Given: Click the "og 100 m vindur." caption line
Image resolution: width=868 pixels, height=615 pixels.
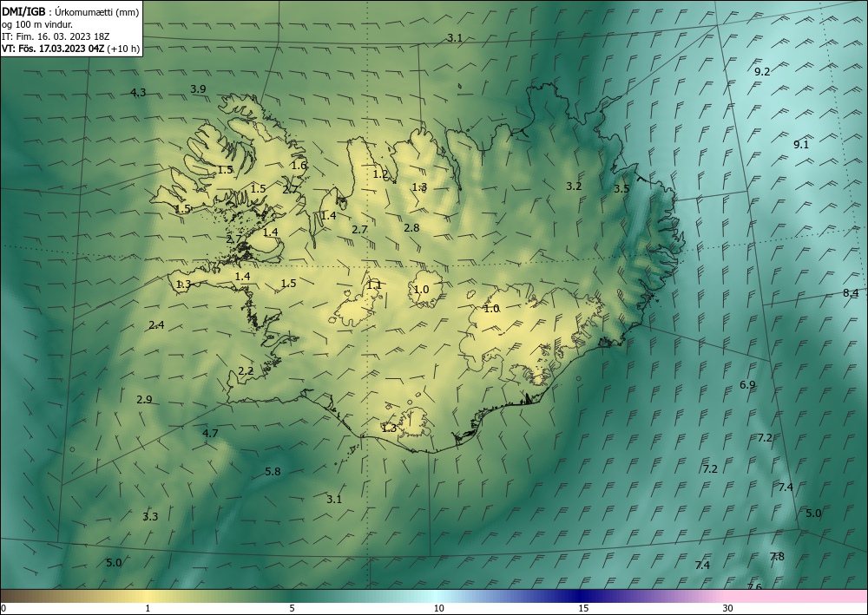Looking at the screenshot, I should click(x=37, y=24).
